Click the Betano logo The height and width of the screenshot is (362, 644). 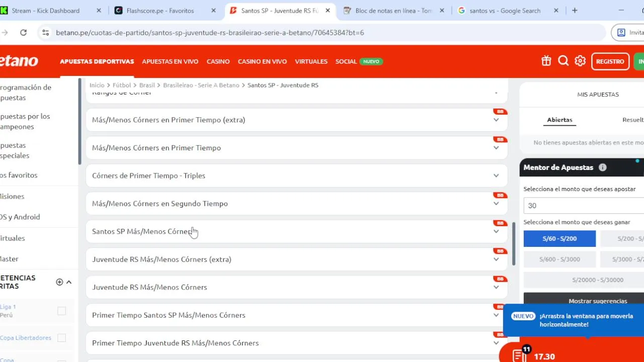[19, 61]
